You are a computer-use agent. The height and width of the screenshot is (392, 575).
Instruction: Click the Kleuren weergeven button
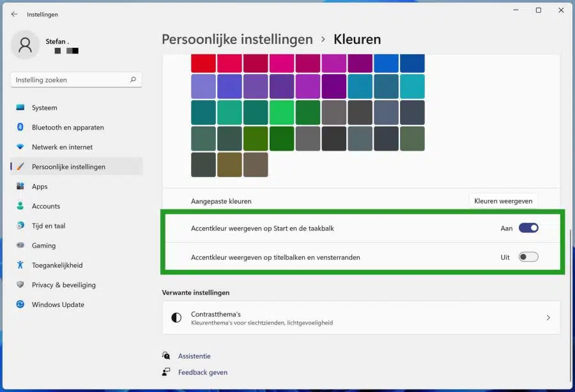click(503, 200)
